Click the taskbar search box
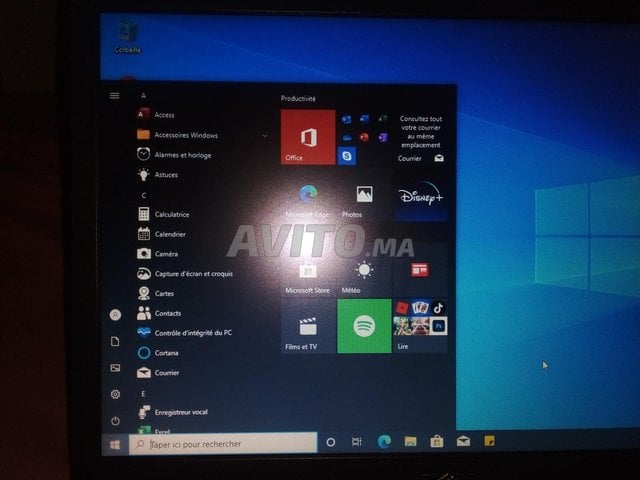 222,443
